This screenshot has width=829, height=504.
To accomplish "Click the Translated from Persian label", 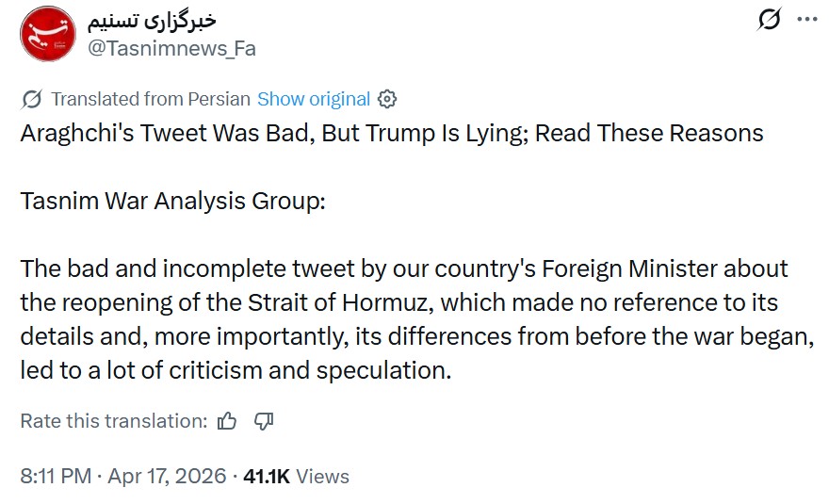I will 151,99.
